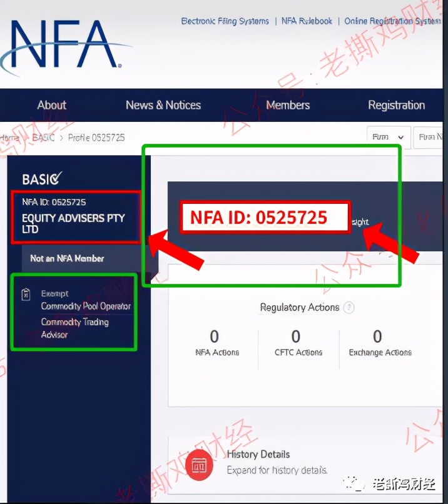Click the History Details calendar icon
This screenshot has width=448, height=504.
pyautogui.click(x=199, y=465)
